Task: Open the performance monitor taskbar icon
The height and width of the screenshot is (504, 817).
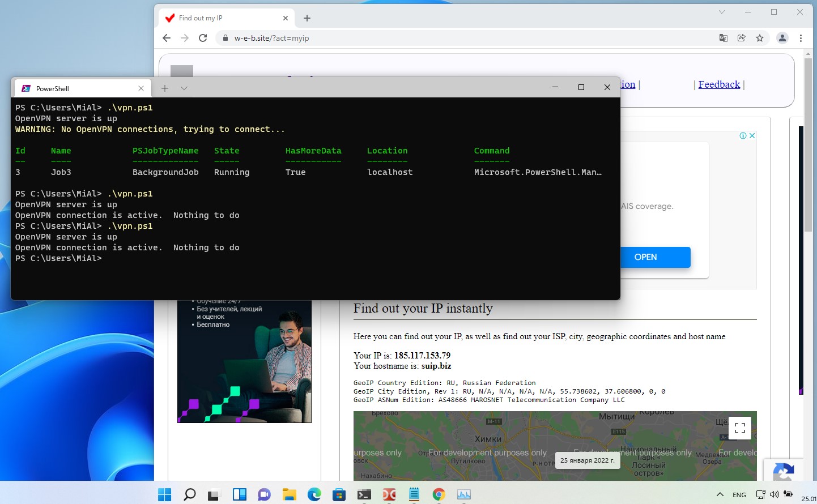Action: click(x=464, y=494)
